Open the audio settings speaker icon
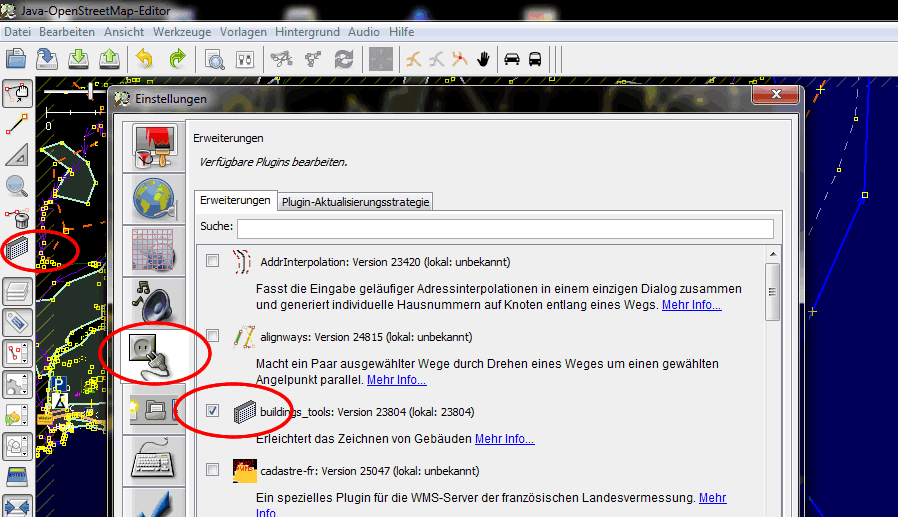898x517 pixels. click(154, 300)
